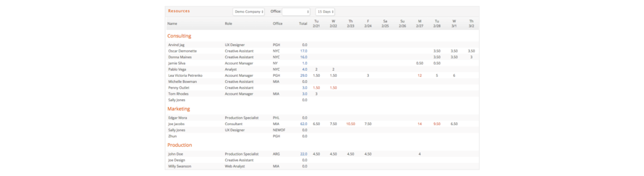Select resource Jamie Silva
This screenshot has height=176, width=644.
click(x=177, y=63)
